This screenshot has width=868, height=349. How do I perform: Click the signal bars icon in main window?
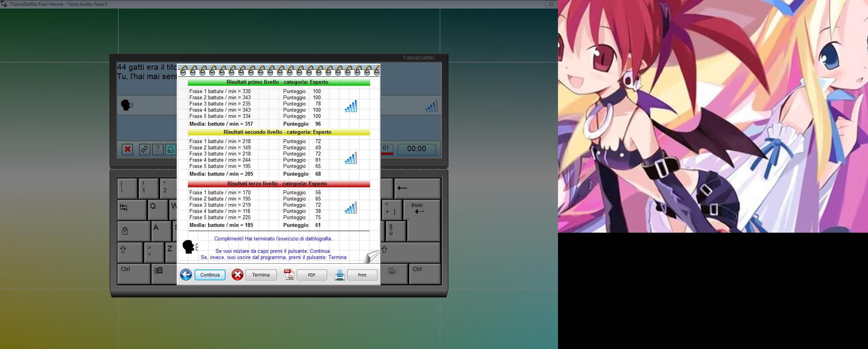point(431,106)
